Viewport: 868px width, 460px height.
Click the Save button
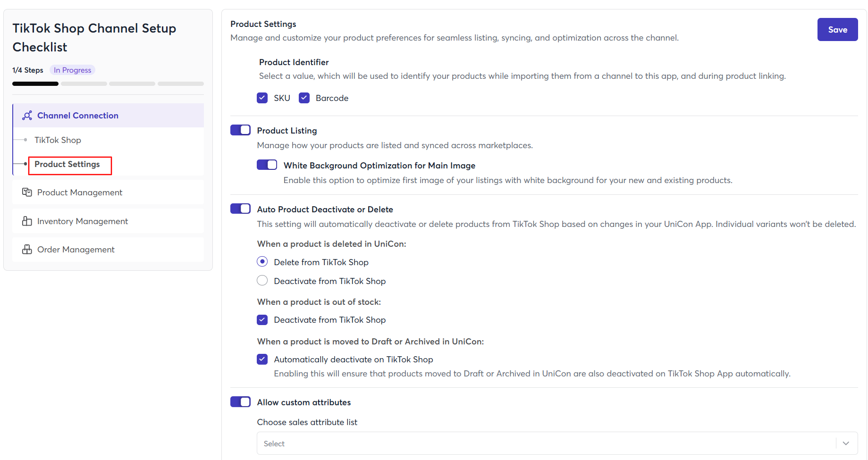[837, 30]
